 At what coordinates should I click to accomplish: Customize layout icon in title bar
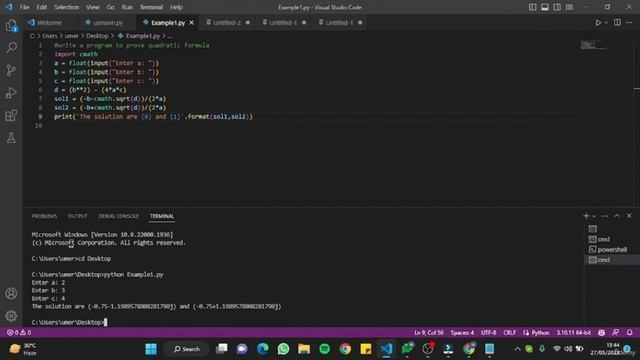569,7
